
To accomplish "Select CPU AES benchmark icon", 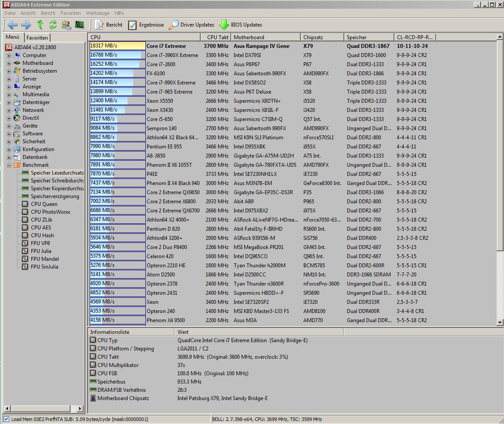I will coord(25,227).
